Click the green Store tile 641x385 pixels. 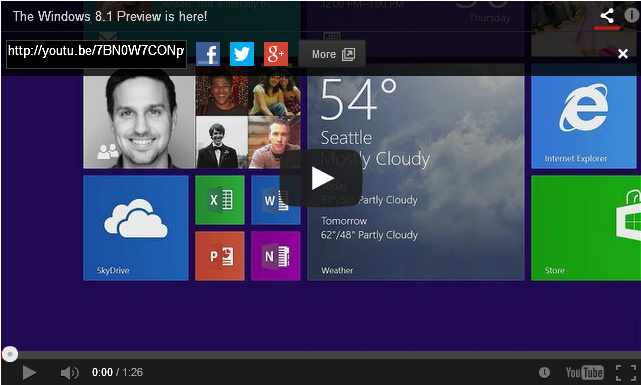[x=586, y=228]
